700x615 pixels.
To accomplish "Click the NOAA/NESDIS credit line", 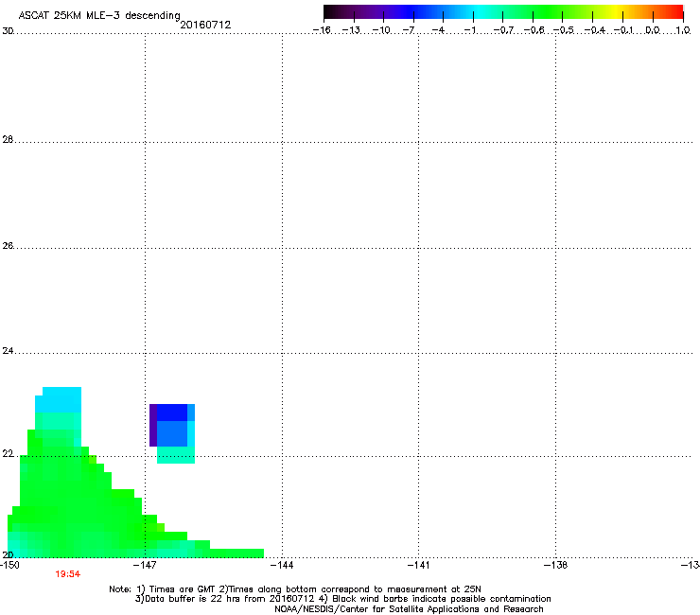I will (409, 609).
